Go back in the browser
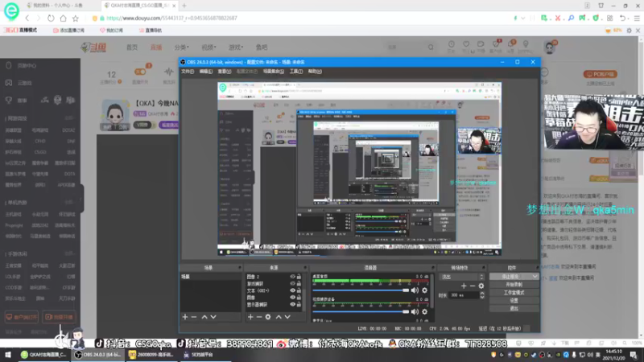The height and width of the screenshot is (362, 644). [x=27, y=18]
